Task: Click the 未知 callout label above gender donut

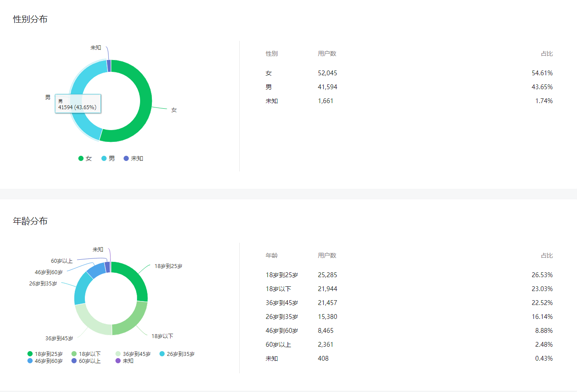Action: coord(96,47)
